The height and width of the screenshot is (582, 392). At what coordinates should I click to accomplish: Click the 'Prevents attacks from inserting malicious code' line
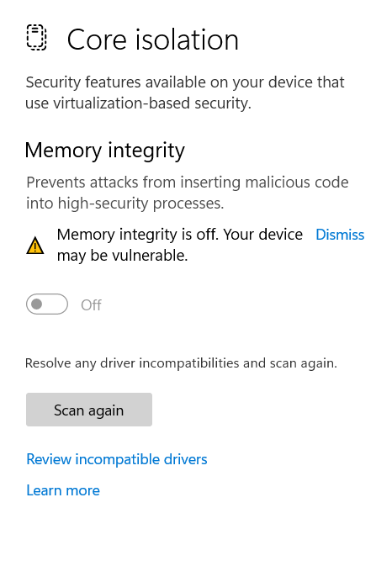[x=188, y=183]
